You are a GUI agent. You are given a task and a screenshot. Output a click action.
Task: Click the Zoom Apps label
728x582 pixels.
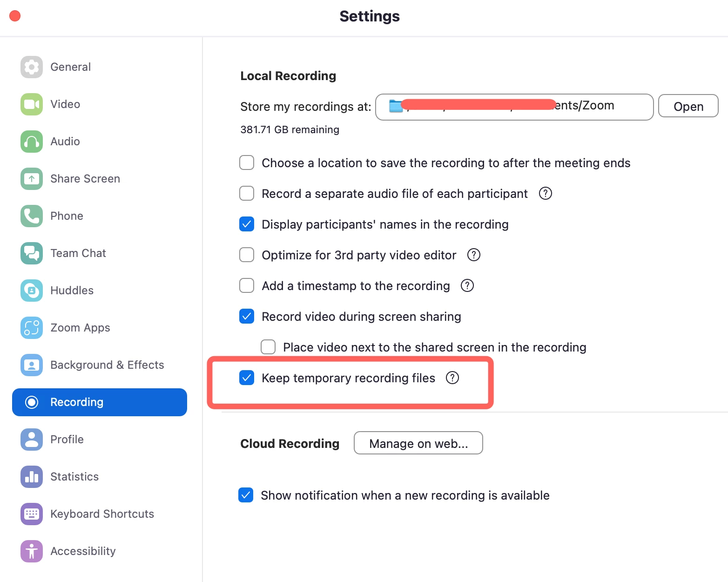80,328
